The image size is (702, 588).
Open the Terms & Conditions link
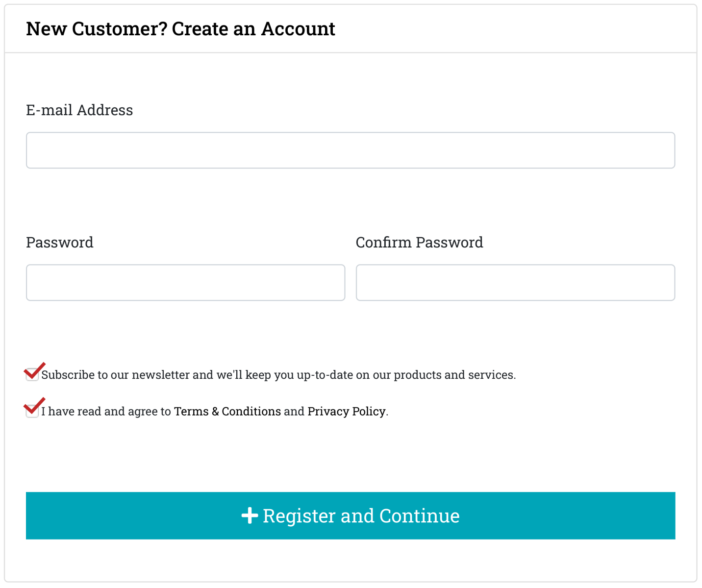coord(227,411)
